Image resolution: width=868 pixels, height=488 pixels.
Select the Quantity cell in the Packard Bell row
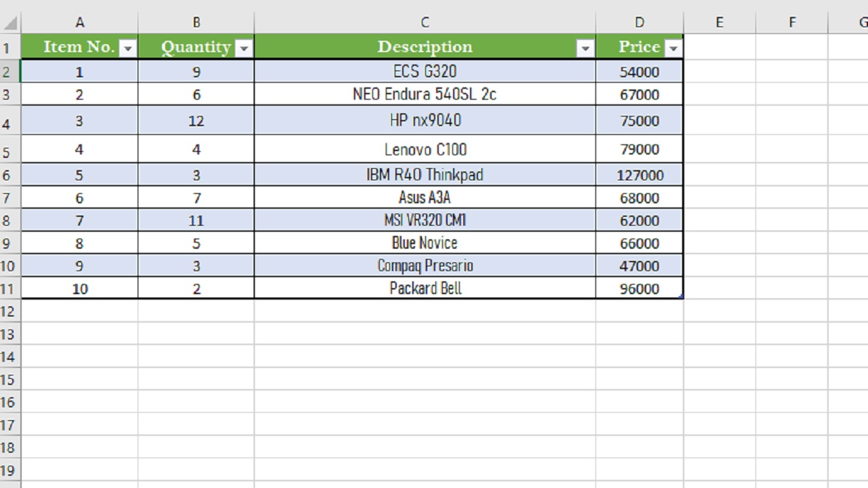click(196, 288)
